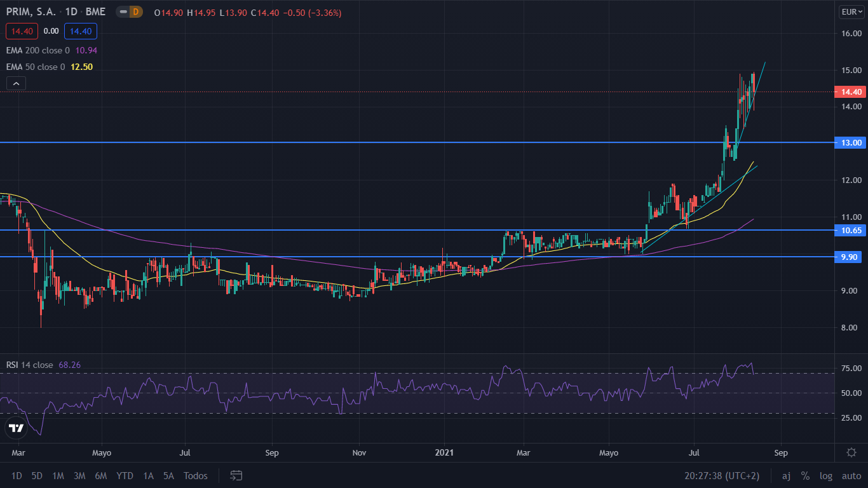Click the PRIM, S.A. symbol title
868x488 pixels.
[x=31, y=12]
